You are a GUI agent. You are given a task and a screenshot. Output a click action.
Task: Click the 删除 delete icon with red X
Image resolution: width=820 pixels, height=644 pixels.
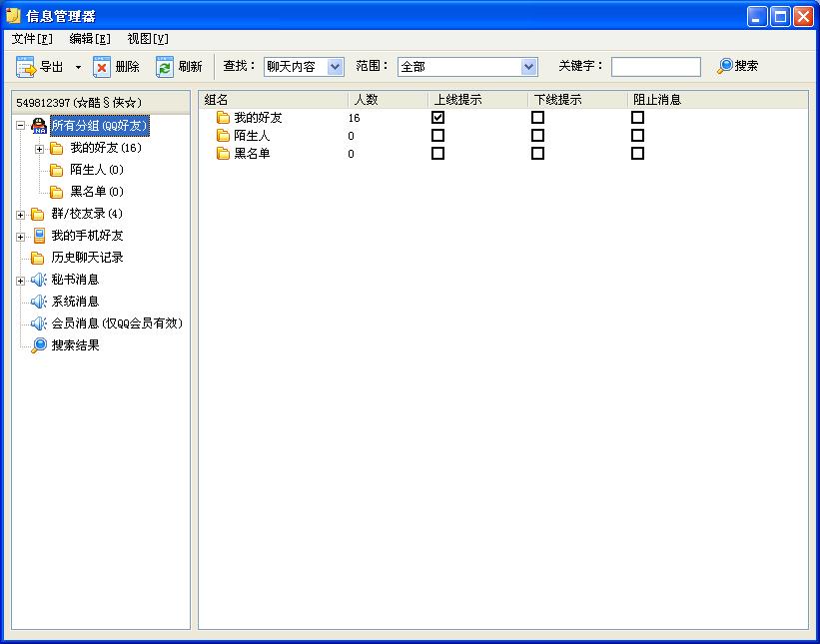(x=102, y=67)
